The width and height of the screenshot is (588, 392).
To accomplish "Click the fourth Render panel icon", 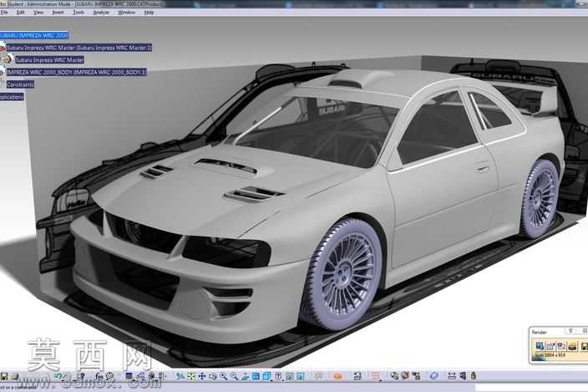I will (x=572, y=346).
